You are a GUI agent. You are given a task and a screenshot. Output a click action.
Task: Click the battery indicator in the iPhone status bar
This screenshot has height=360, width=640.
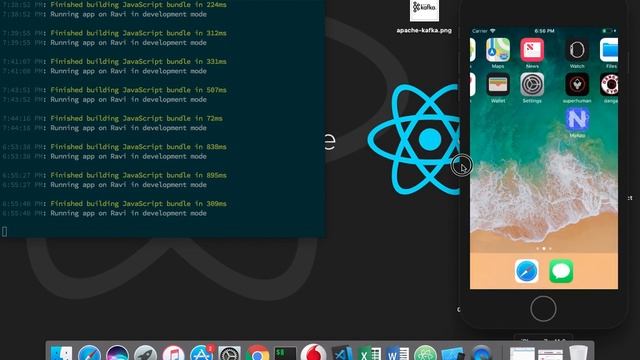pyautogui.click(x=609, y=31)
